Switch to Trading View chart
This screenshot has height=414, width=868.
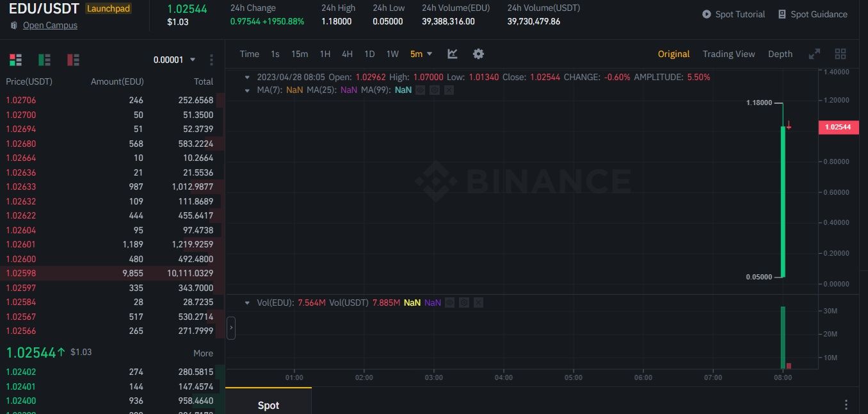pos(728,54)
